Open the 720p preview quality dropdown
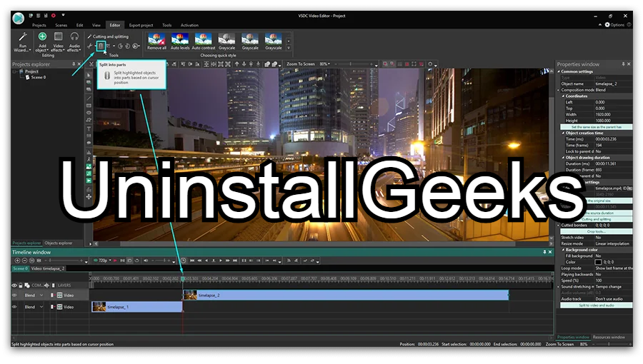The height and width of the screenshot is (364, 643). (x=102, y=261)
